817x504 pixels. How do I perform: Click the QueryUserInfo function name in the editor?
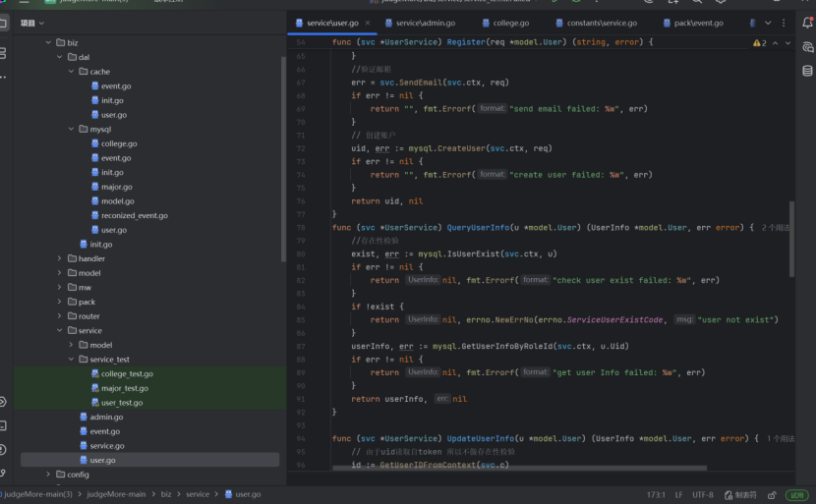pyautogui.click(x=478, y=228)
